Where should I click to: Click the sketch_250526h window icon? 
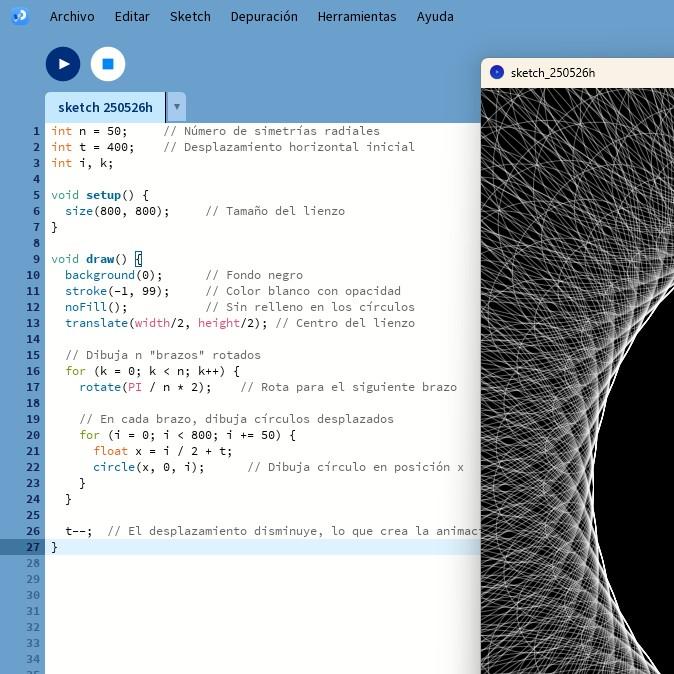tap(497, 73)
